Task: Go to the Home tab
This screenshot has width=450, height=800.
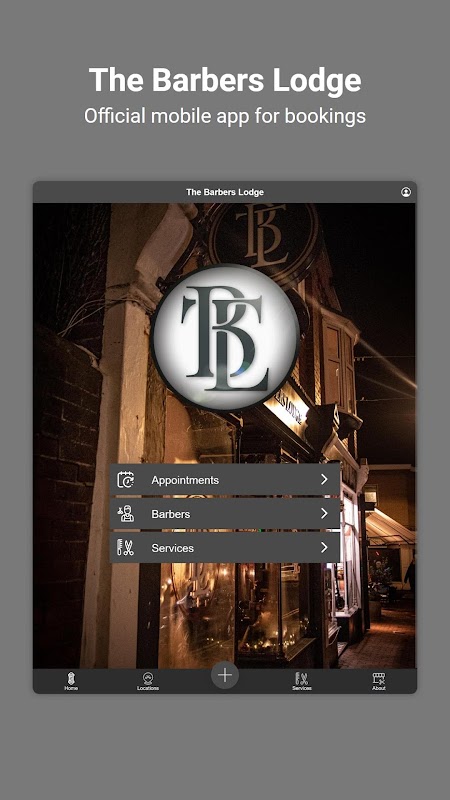Action: tap(71, 681)
